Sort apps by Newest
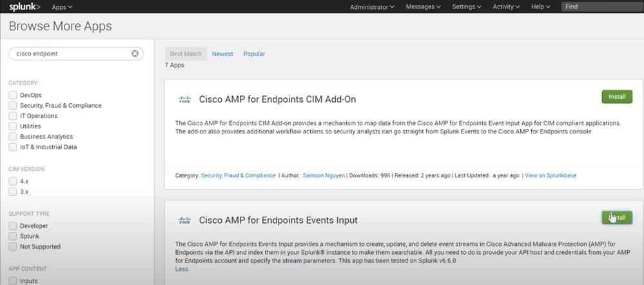This screenshot has width=644, height=285. [222, 54]
